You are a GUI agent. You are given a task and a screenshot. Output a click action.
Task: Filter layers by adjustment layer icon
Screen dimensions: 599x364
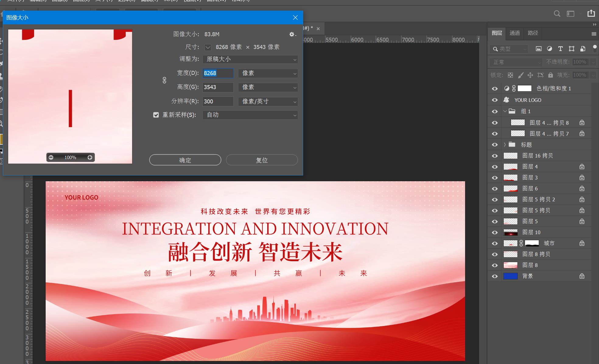(x=550, y=49)
